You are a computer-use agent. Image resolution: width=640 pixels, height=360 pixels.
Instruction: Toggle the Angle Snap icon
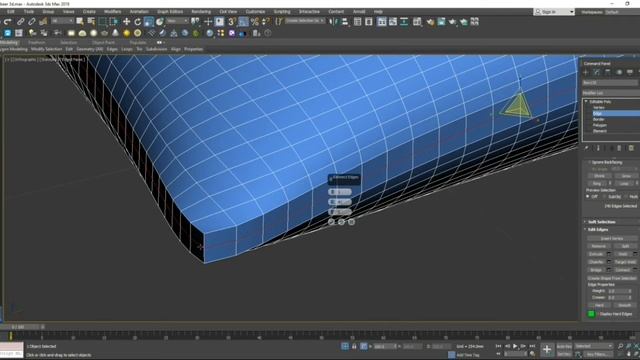tap(243, 22)
